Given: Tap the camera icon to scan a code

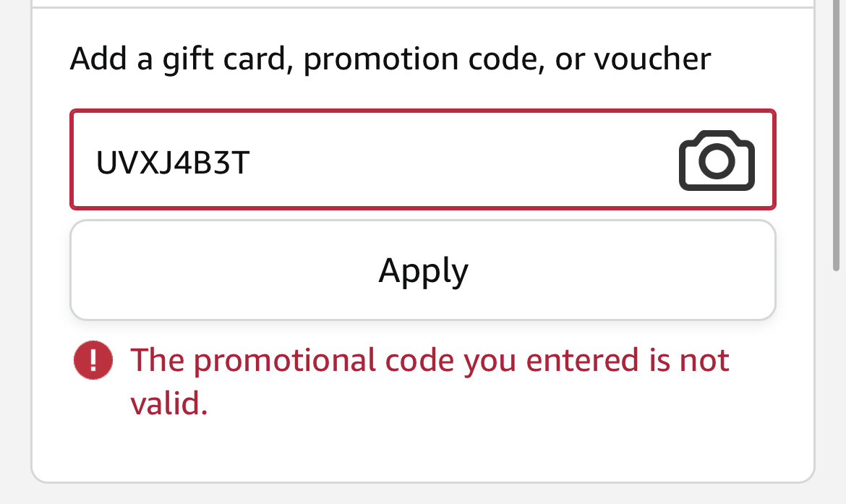Looking at the screenshot, I should [717, 161].
